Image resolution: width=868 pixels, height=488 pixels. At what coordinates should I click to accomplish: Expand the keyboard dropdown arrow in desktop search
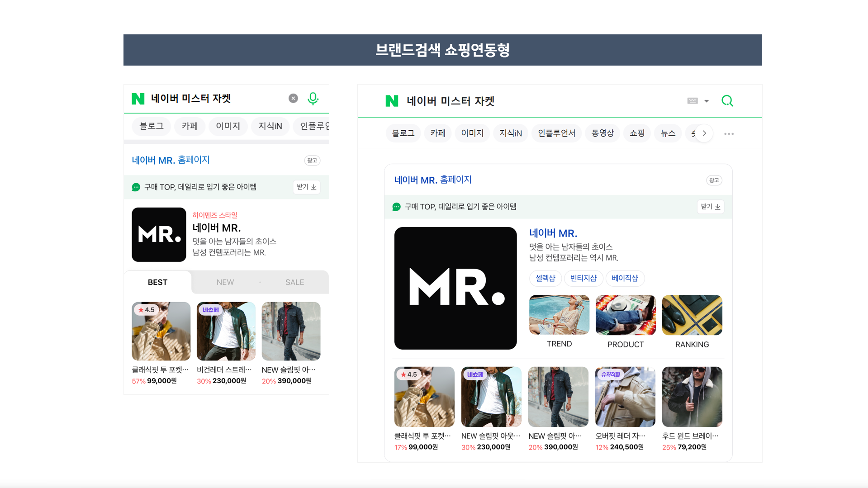(707, 101)
